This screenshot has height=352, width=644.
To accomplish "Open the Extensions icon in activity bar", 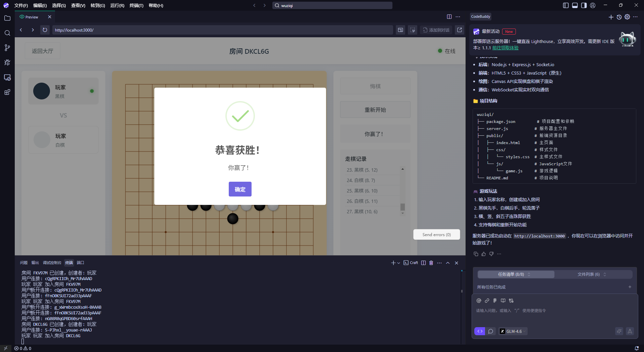I will (x=7, y=92).
